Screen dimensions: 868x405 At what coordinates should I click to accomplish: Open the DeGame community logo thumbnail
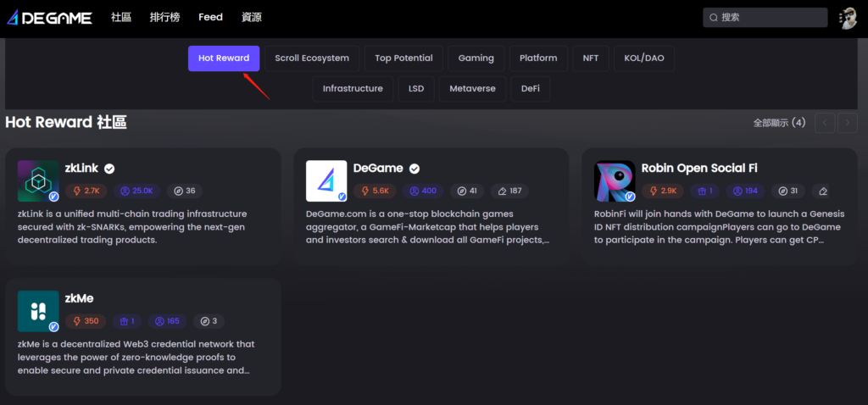coord(326,181)
